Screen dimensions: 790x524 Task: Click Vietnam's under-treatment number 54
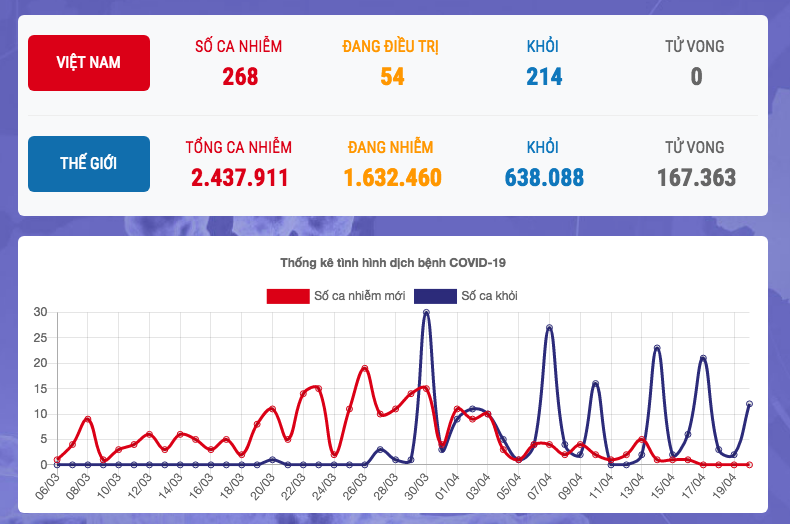click(x=392, y=76)
